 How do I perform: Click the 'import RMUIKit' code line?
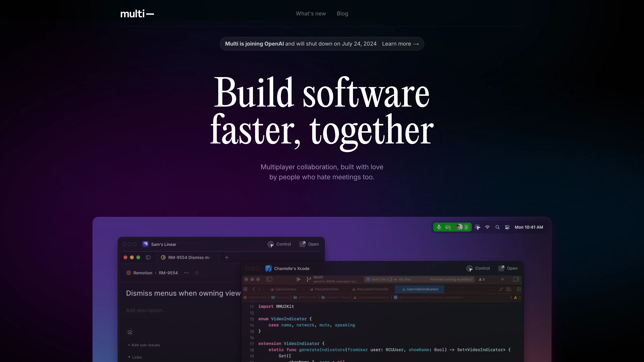point(276,306)
